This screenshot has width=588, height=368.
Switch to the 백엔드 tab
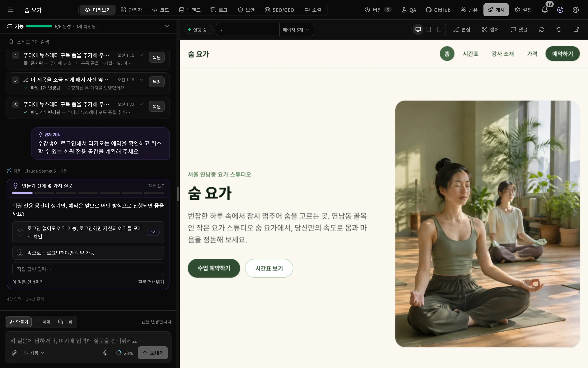pos(190,10)
